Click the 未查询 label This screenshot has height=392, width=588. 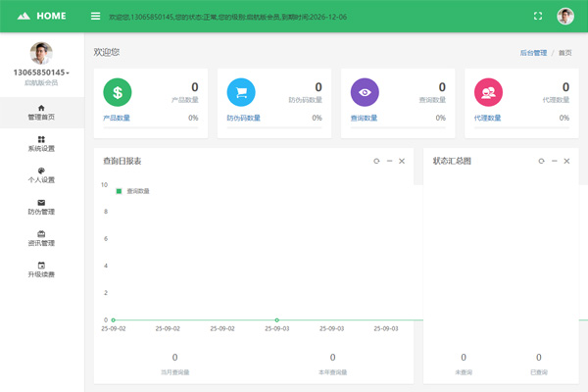464,372
